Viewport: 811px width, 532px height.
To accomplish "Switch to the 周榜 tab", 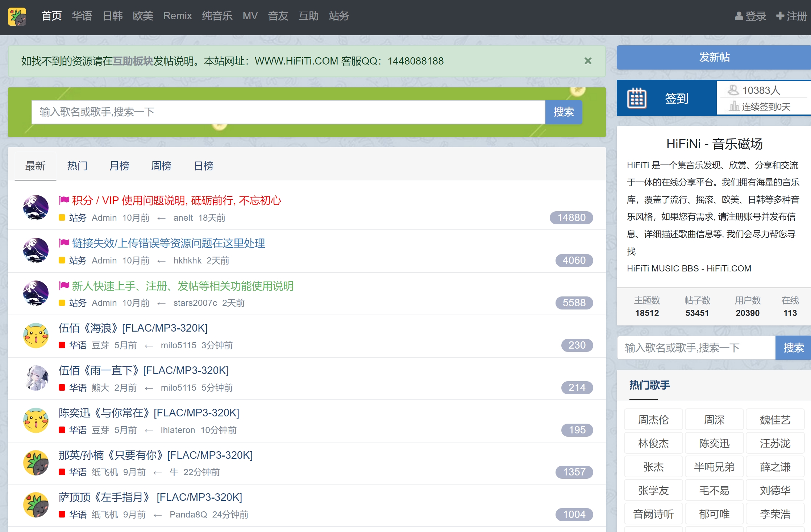I will pyautogui.click(x=161, y=166).
